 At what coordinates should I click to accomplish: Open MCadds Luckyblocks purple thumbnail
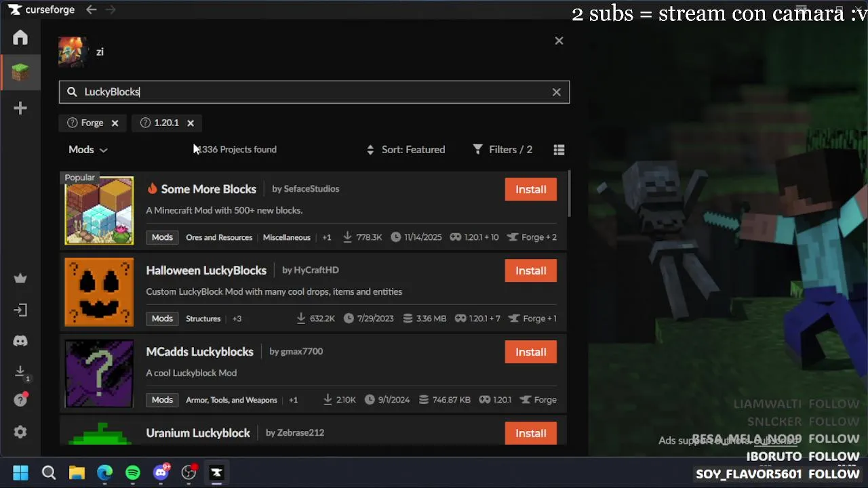pyautogui.click(x=99, y=373)
